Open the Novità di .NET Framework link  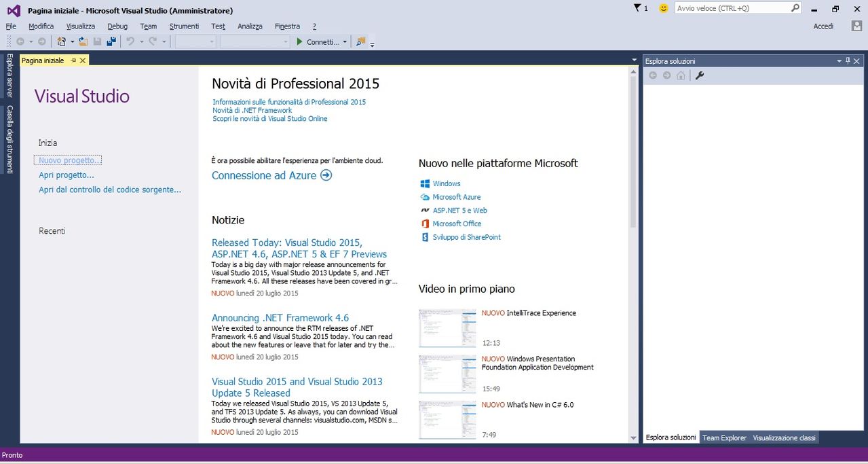point(252,110)
